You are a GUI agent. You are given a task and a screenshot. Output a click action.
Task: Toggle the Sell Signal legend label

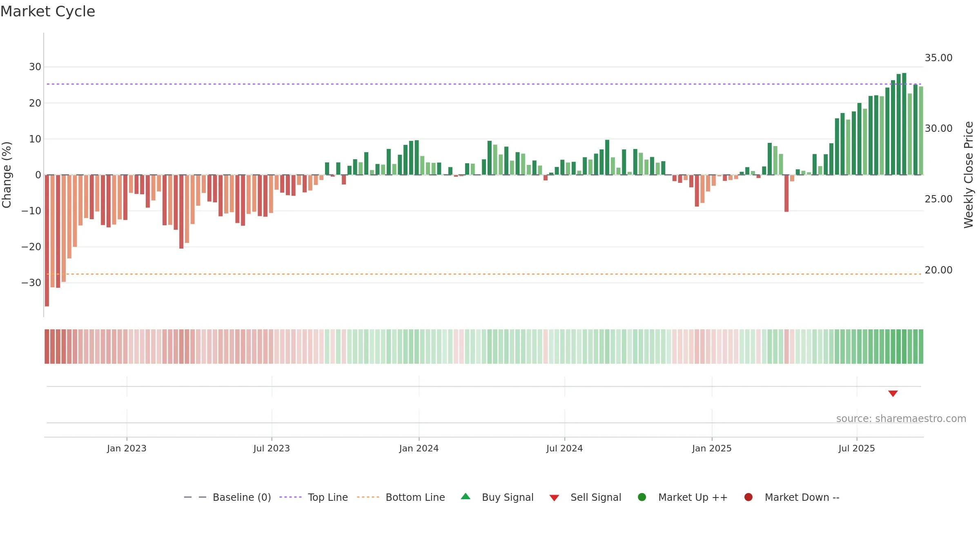pos(596,497)
